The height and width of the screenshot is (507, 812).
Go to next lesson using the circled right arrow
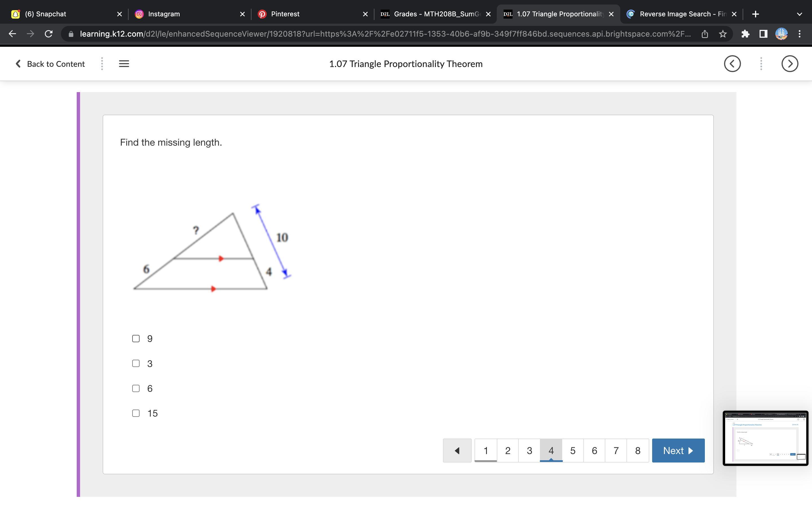(789, 64)
